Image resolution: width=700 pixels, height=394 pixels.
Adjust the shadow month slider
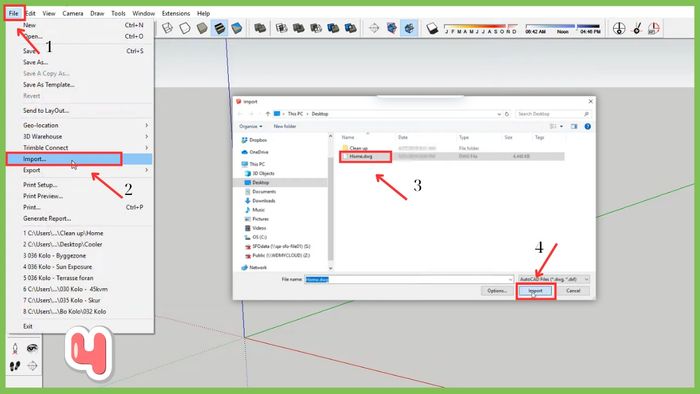(x=481, y=29)
